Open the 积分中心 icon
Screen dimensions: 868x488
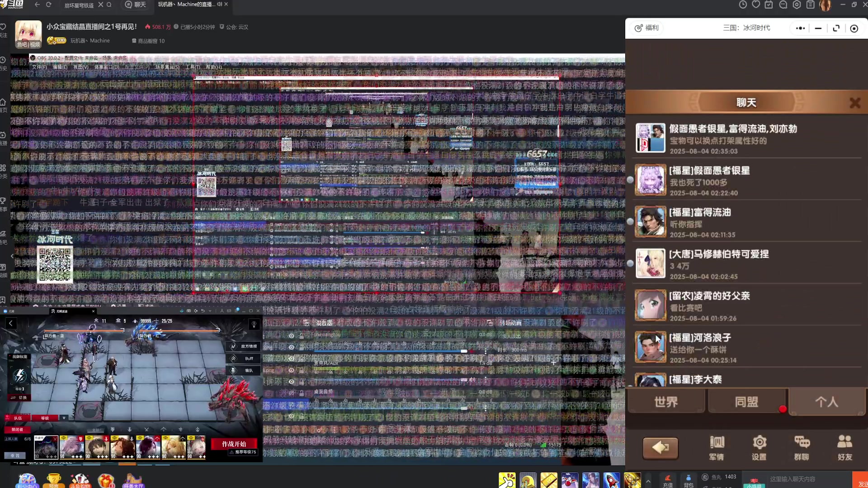[27, 481]
